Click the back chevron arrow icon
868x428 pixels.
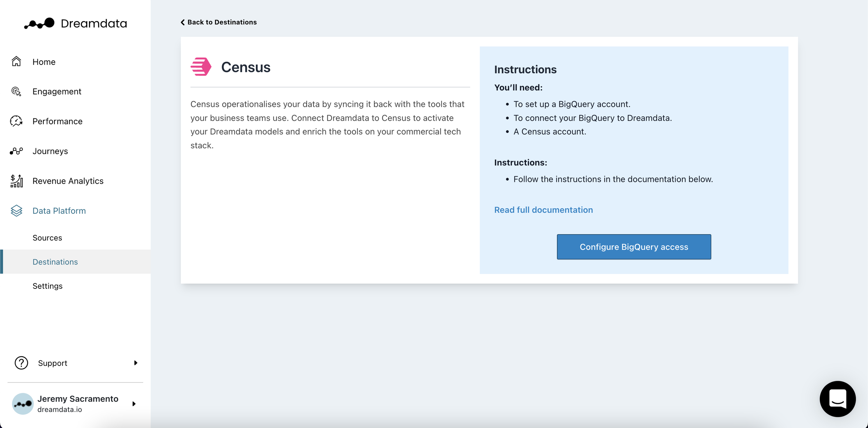coord(183,22)
